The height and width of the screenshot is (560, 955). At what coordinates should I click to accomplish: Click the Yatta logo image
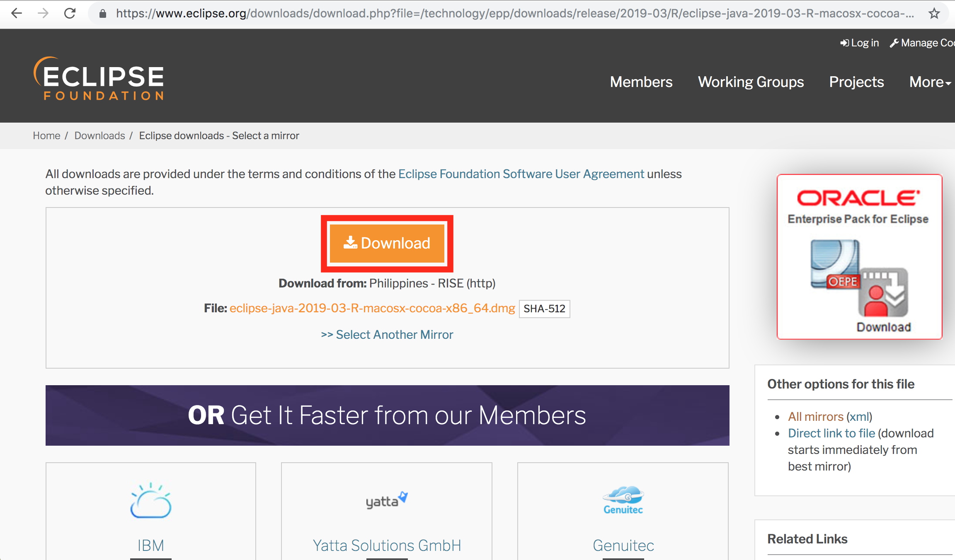pos(386,500)
